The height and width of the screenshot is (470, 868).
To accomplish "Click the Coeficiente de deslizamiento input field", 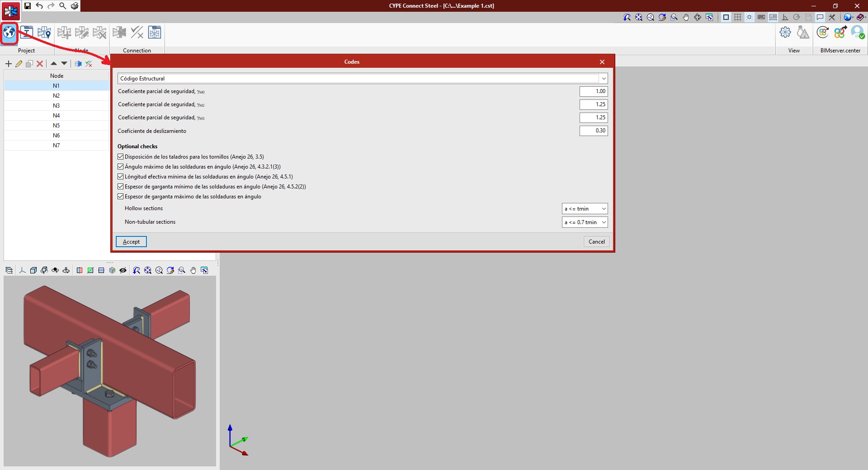I will tap(593, 131).
